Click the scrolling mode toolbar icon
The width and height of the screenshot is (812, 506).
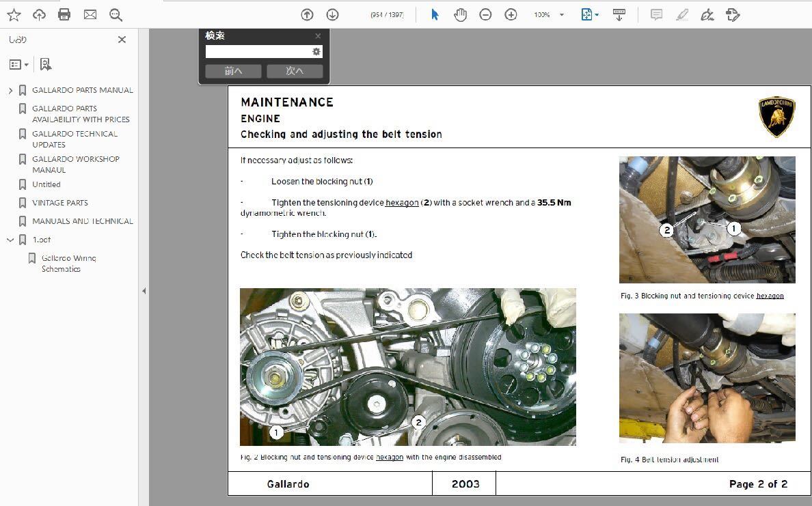click(x=619, y=14)
